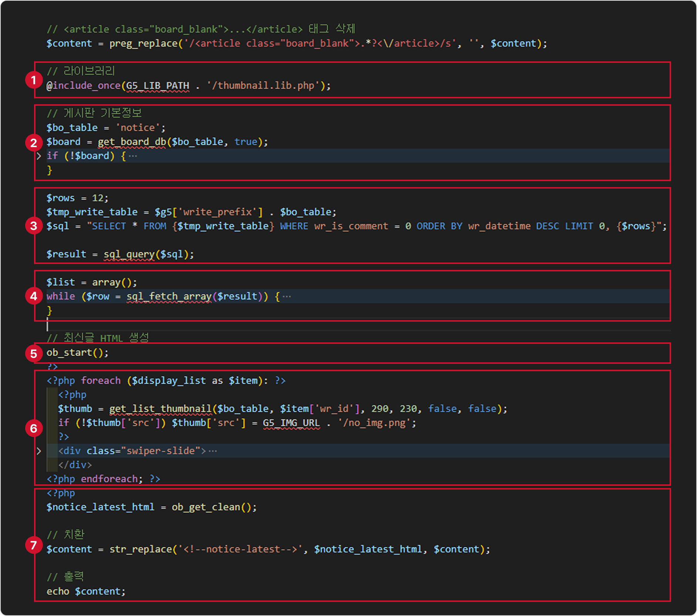Click the ob_start(); line
The height and width of the screenshot is (616, 697).
pyautogui.click(x=78, y=353)
